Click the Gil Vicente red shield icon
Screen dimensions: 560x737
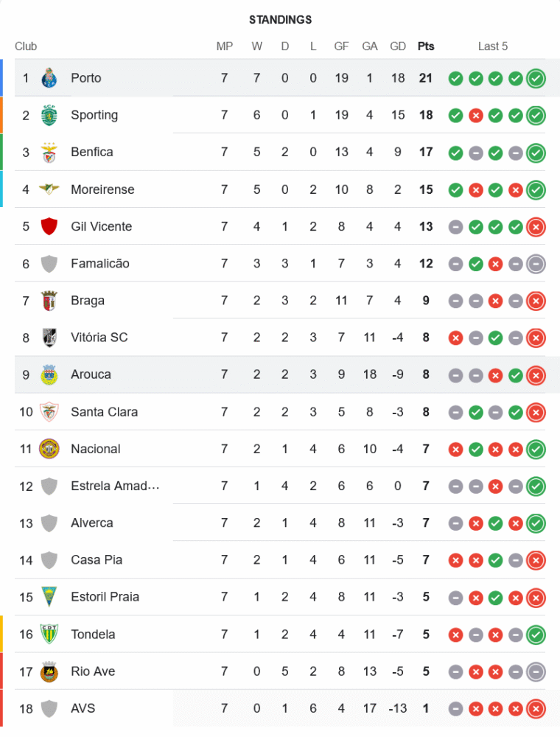click(49, 226)
